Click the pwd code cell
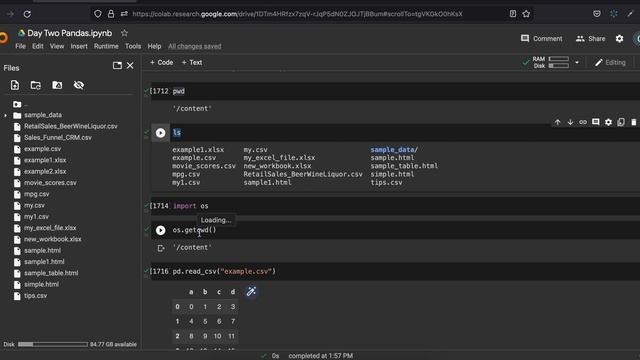Screen dimensions: 640x360 [x=396, y=91]
